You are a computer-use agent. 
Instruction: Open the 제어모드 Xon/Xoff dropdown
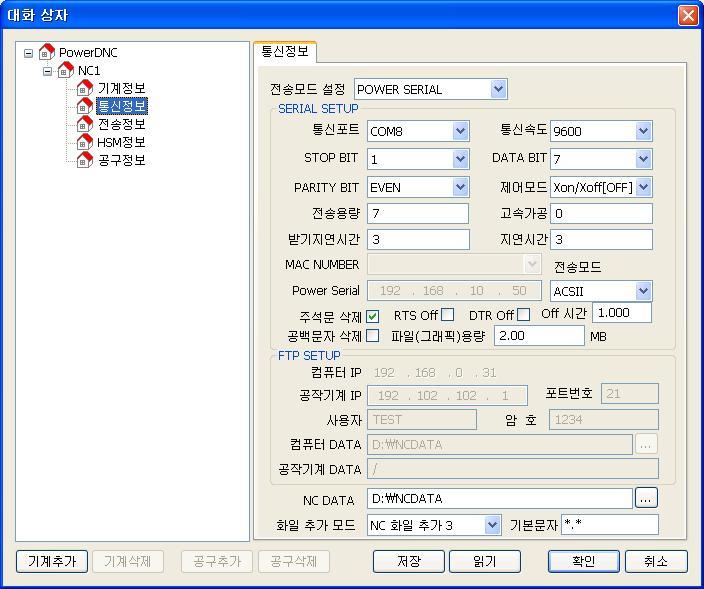[643, 187]
